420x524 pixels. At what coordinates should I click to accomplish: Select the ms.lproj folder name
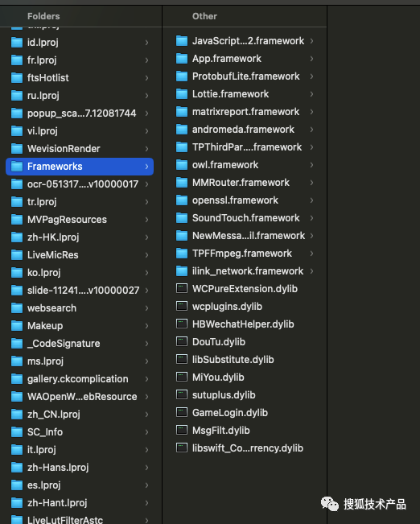tap(45, 361)
